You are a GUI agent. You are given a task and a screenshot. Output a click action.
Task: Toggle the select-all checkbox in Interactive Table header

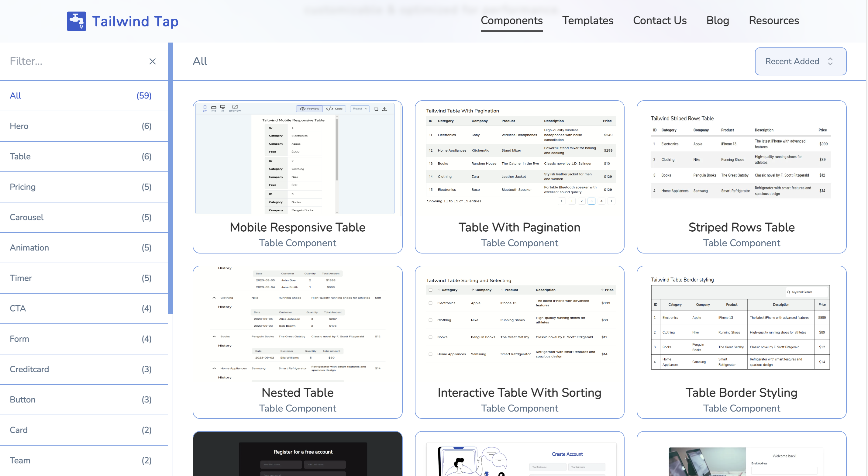tap(430, 290)
